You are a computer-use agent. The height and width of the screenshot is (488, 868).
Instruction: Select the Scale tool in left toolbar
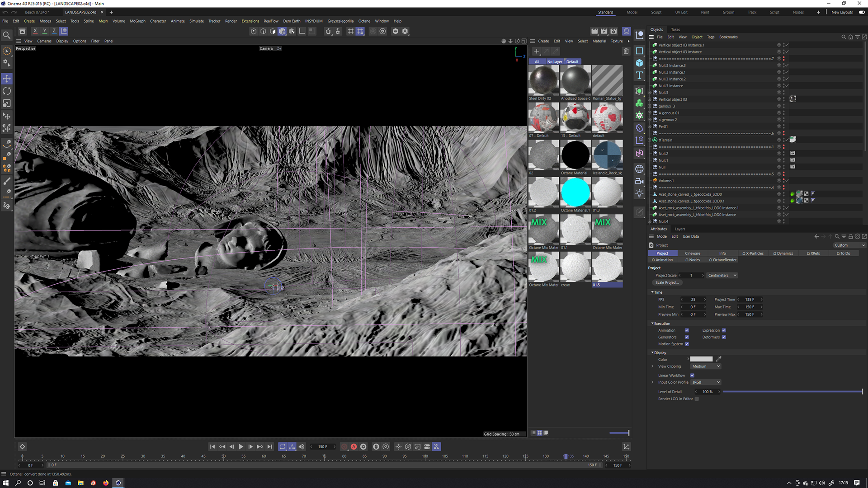(7, 103)
